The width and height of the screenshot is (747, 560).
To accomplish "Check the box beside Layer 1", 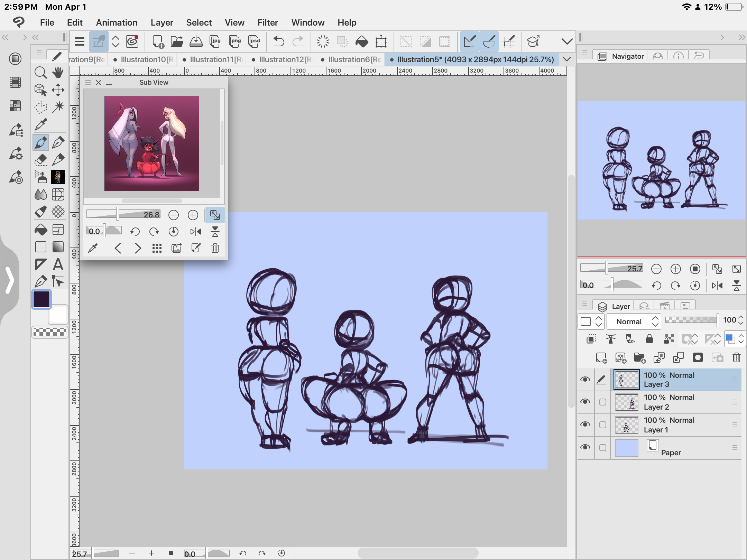I will pyautogui.click(x=603, y=425).
